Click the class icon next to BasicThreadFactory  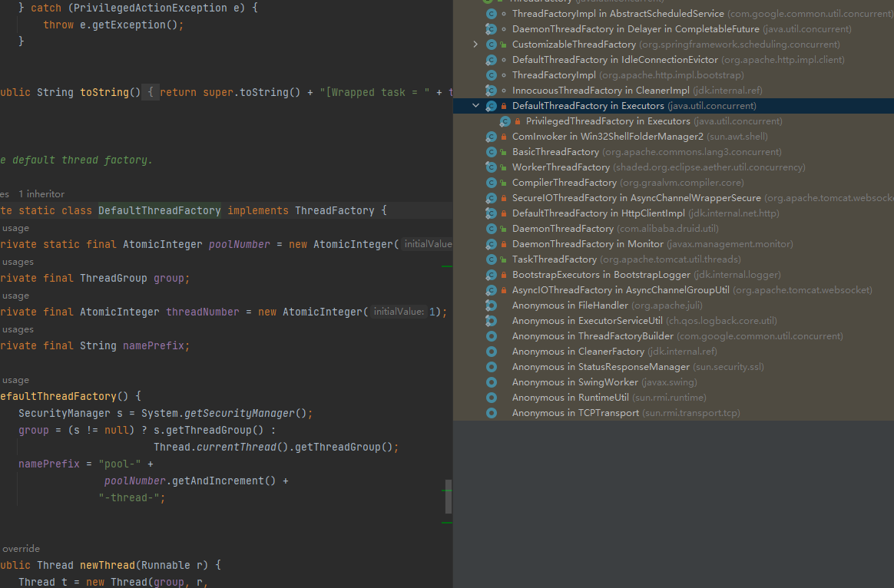pos(492,152)
